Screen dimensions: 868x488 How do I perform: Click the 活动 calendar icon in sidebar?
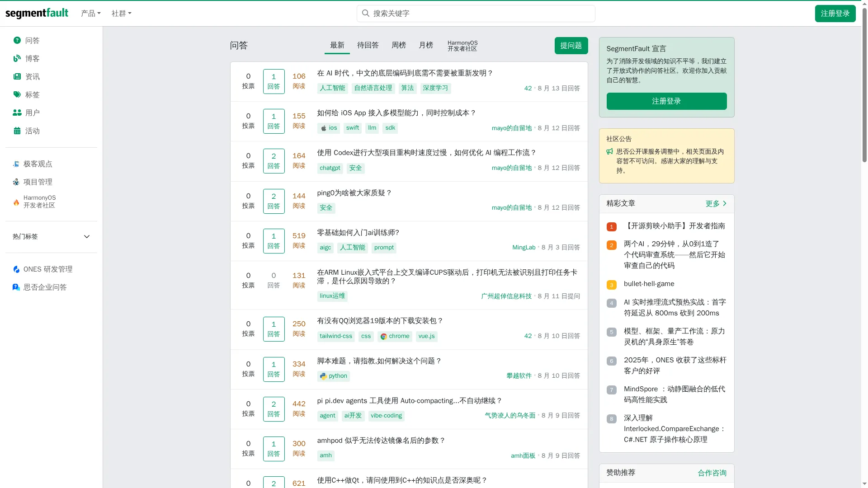point(17,131)
